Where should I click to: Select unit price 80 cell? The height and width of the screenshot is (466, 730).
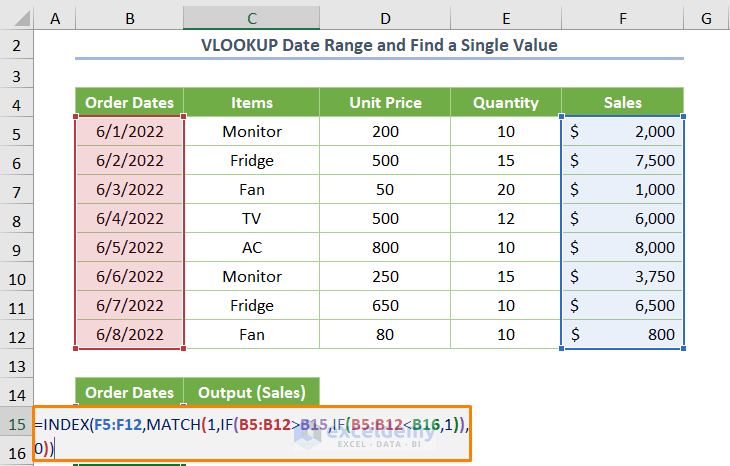point(385,334)
